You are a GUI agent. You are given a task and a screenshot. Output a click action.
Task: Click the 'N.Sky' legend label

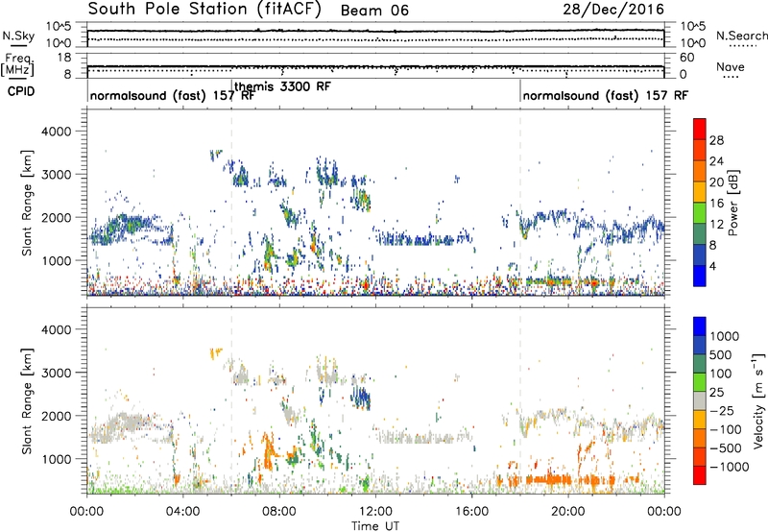18,36
